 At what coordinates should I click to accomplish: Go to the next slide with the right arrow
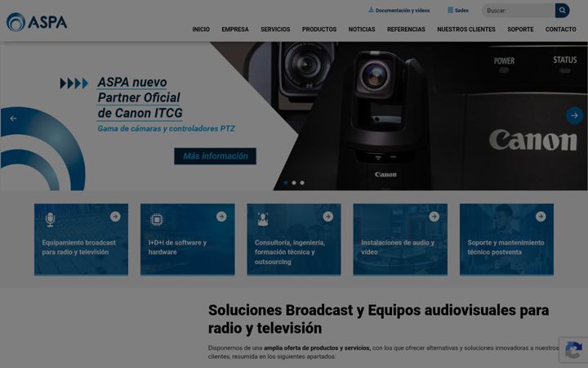click(x=574, y=115)
